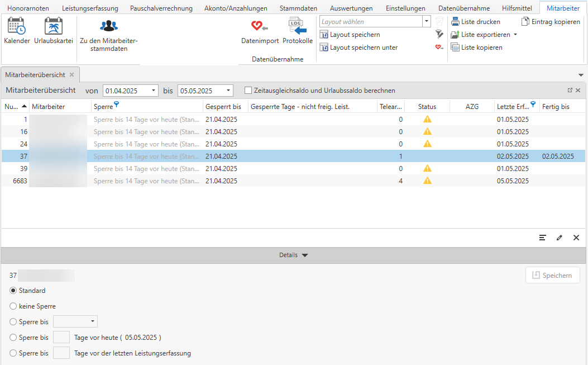
Task: Open the Auswertungen ribbon tab
Action: coord(351,8)
